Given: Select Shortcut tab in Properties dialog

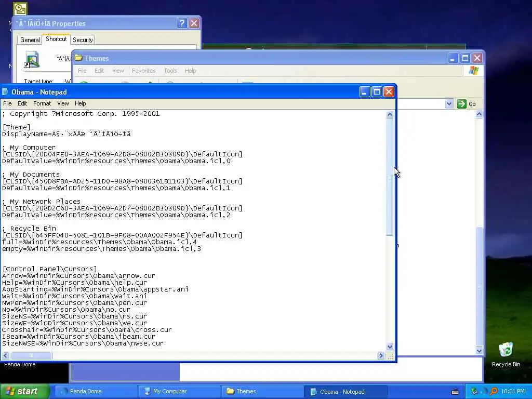Looking at the screenshot, I should pyautogui.click(x=56, y=39).
